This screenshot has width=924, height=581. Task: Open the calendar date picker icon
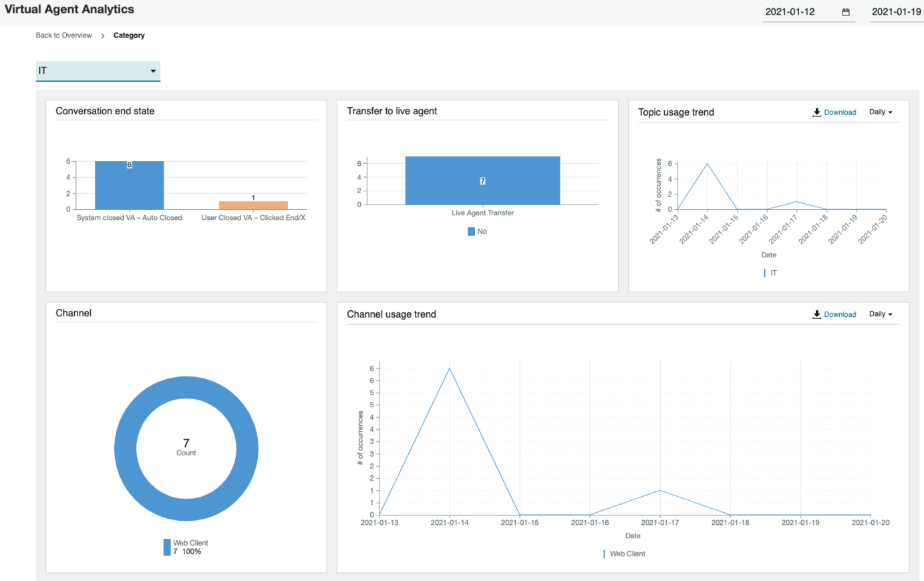point(846,12)
